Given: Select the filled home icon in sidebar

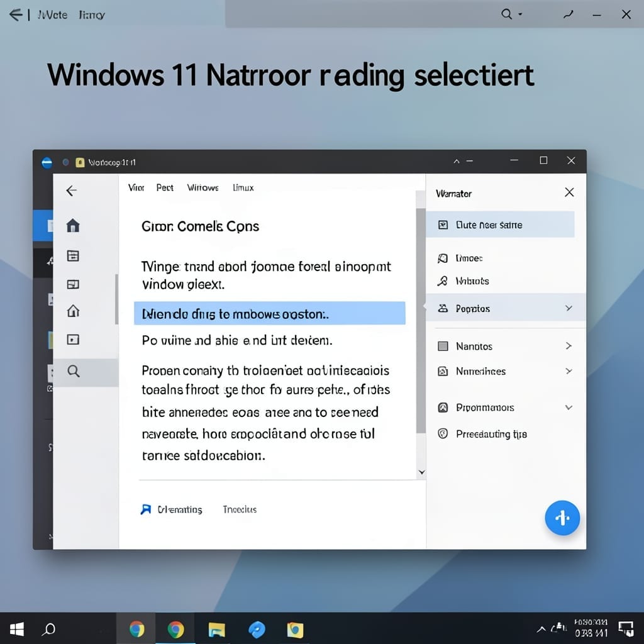Looking at the screenshot, I should pyautogui.click(x=73, y=226).
